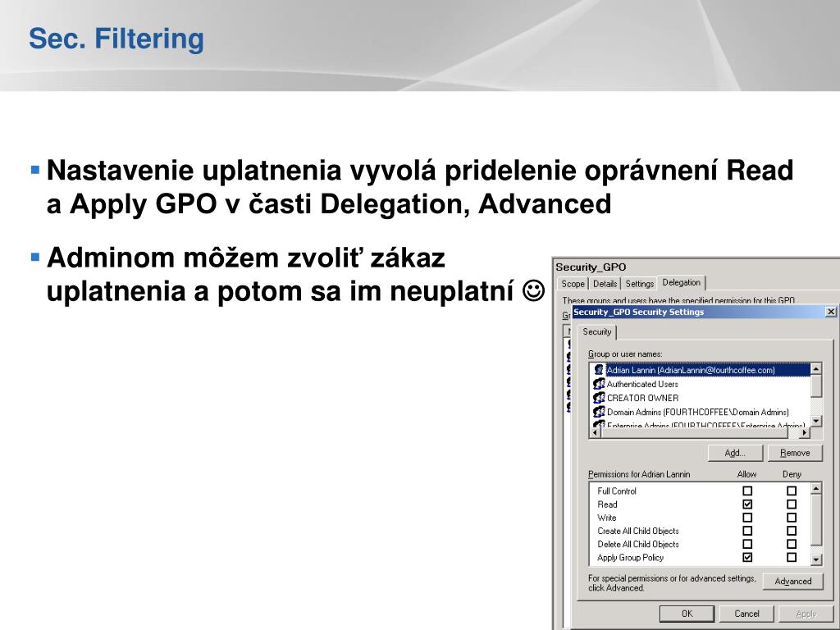Image resolution: width=840 pixels, height=630 pixels.
Task: Click permissions list scrollbar up arrow
Action: (x=816, y=488)
